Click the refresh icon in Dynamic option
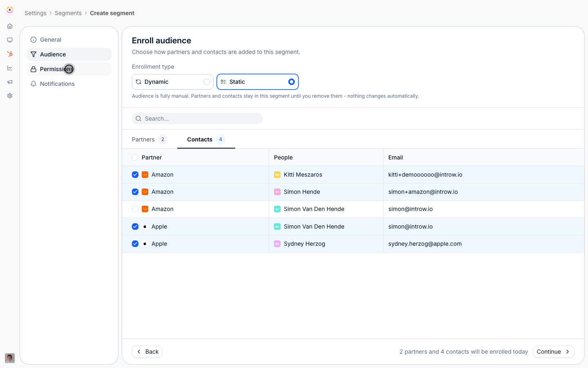The height and width of the screenshot is (368, 588). point(138,82)
